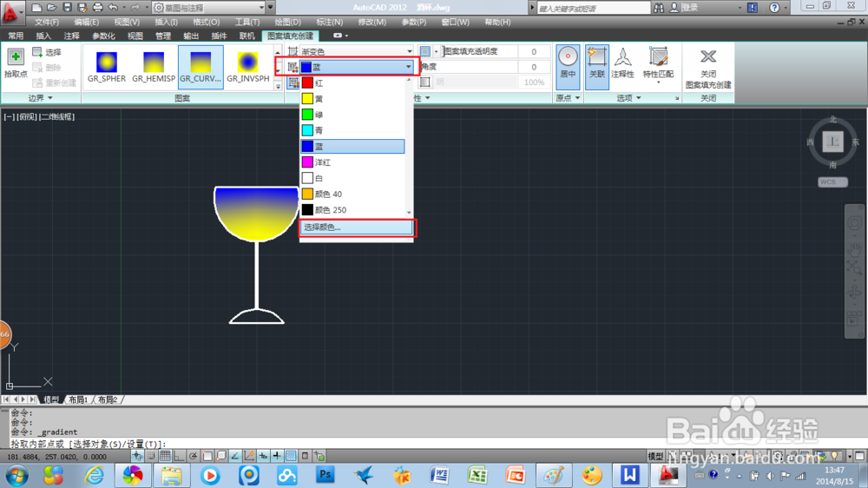Click the Sign In (登录) button
Screen dimensions: 868x488
tap(684, 8)
